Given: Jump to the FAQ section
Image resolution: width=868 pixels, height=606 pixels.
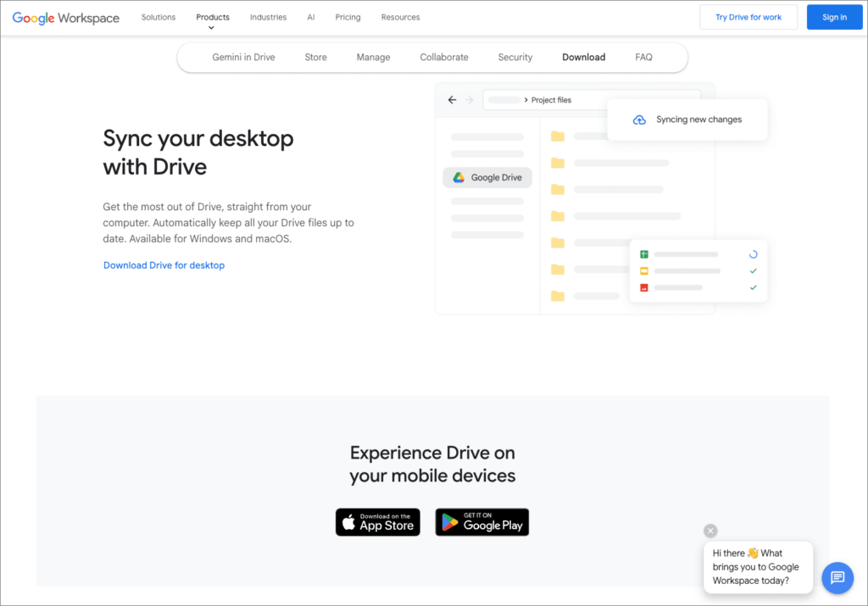Looking at the screenshot, I should [x=643, y=57].
